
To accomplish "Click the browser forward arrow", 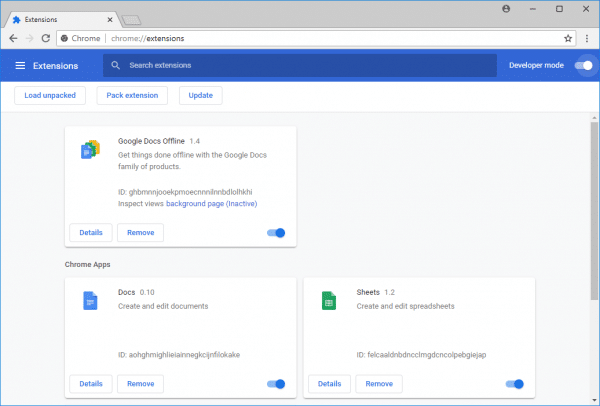I will pyautogui.click(x=29, y=38).
